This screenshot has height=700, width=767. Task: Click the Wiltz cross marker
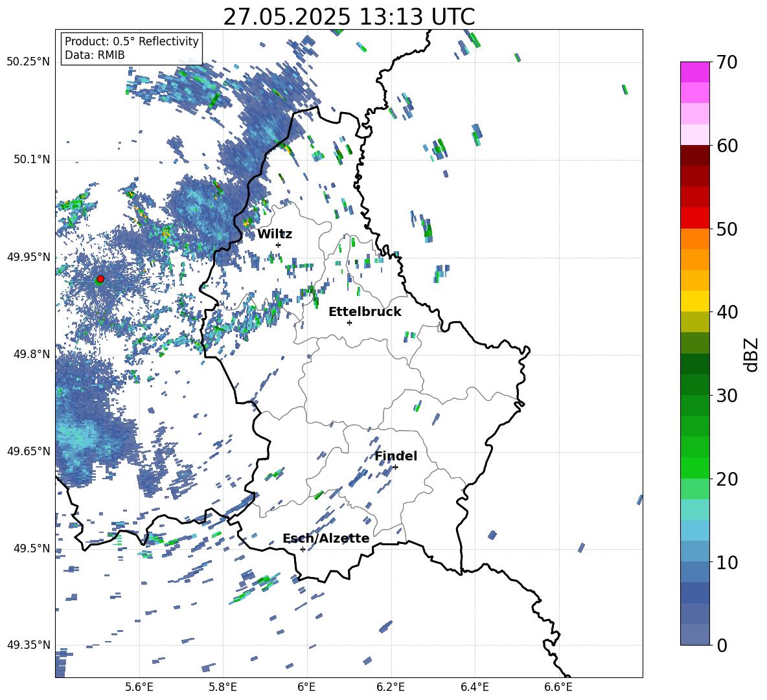[279, 245]
